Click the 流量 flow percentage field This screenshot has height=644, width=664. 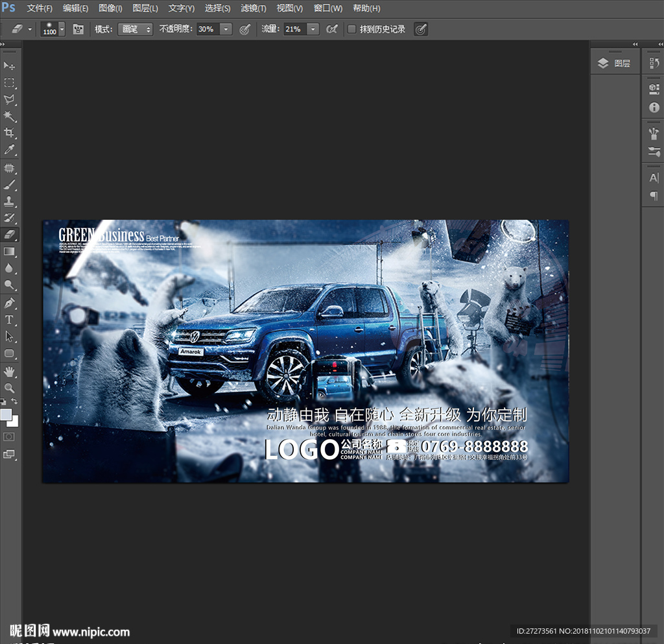294,29
